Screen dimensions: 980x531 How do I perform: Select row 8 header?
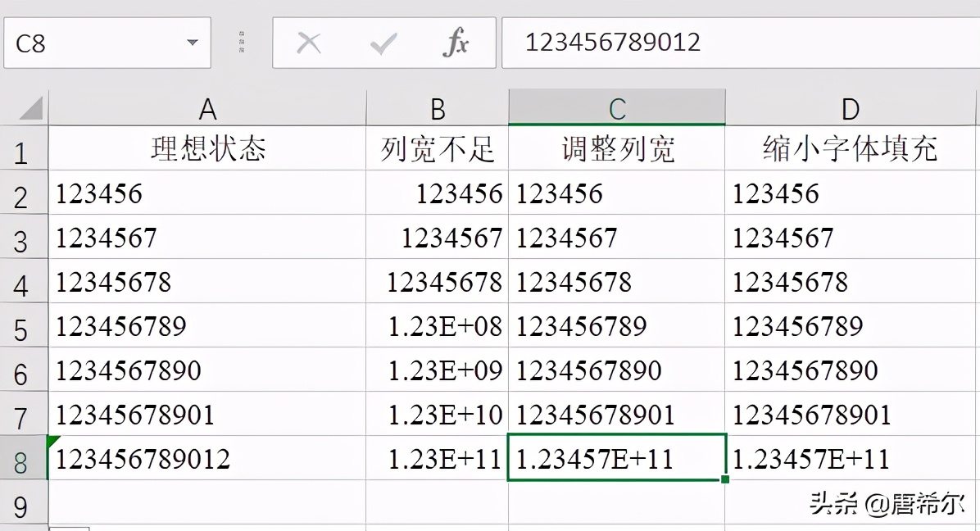pyautogui.click(x=24, y=459)
